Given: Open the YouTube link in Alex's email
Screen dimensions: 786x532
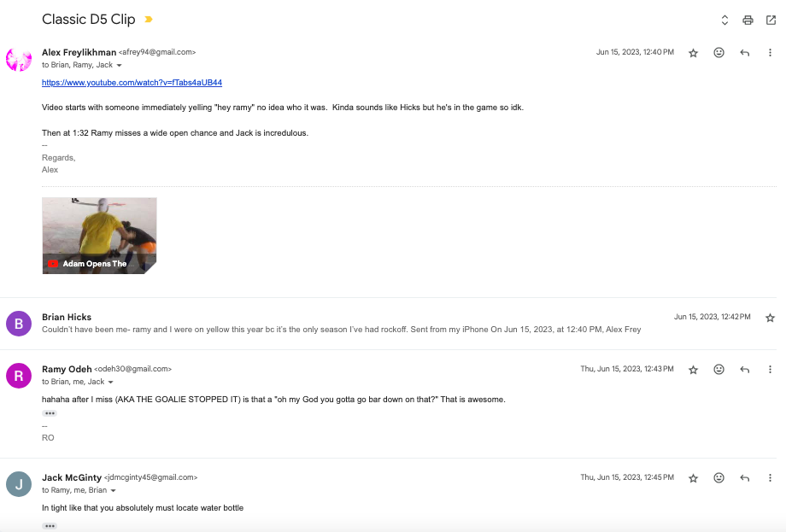Looking at the screenshot, I should 132,83.
